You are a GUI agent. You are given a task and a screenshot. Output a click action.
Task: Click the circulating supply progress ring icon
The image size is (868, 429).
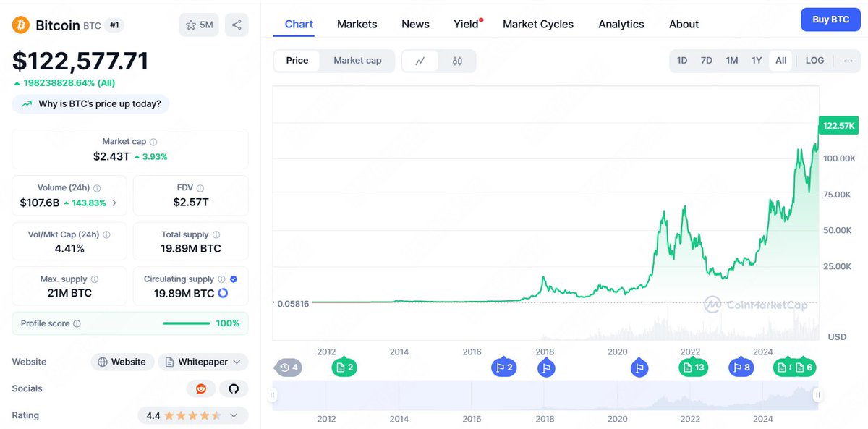(x=223, y=293)
